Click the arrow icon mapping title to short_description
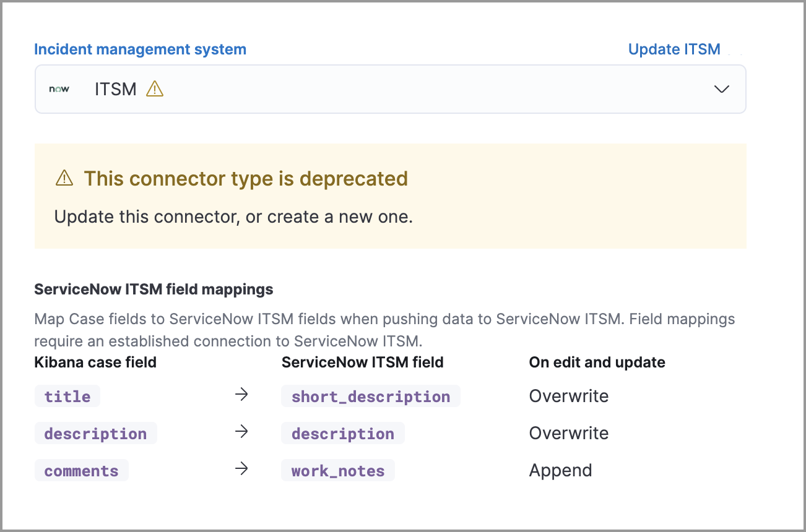Image resolution: width=806 pixels, height=532 pixels. 241,394
